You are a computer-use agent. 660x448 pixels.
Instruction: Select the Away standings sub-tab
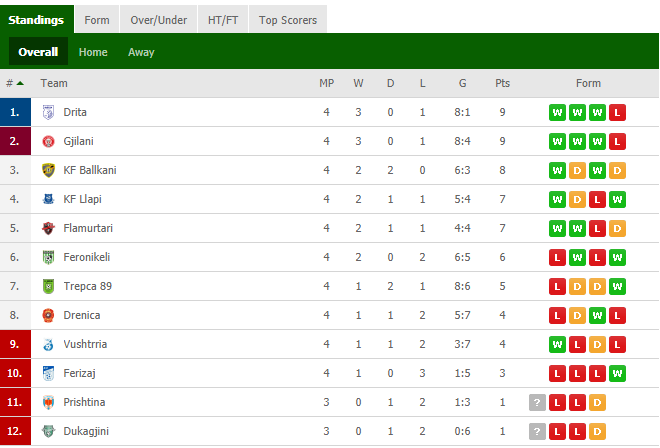(x=141, y=52)
